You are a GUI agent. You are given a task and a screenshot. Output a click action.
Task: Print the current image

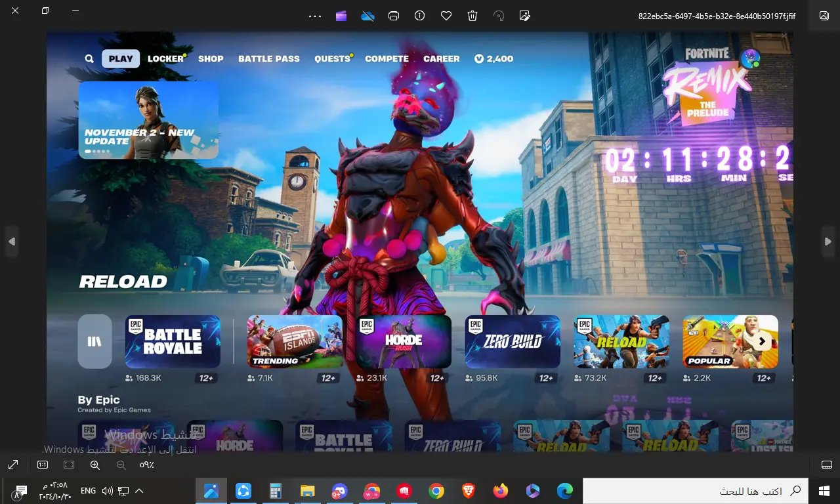394,16
